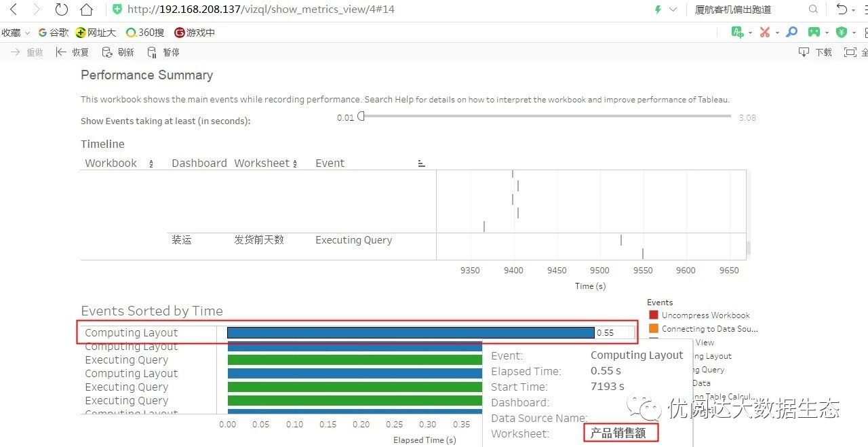
Task: Click the blue key password manager icon
Action: point(791,32)
